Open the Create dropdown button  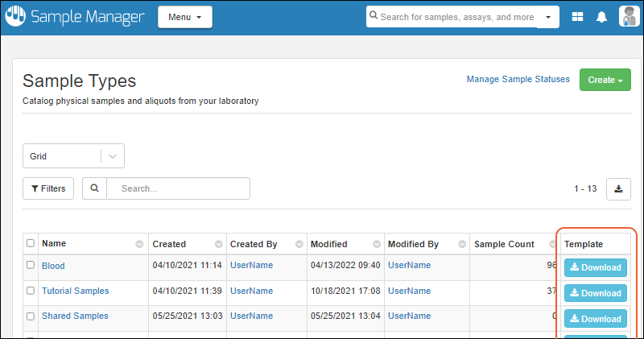[x=605, y=80]
